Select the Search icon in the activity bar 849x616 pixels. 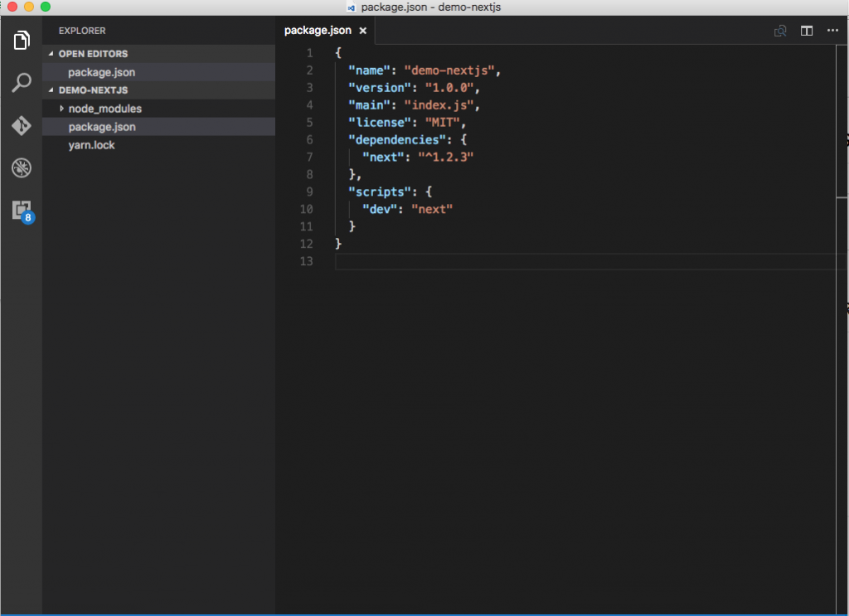[21, 82]
